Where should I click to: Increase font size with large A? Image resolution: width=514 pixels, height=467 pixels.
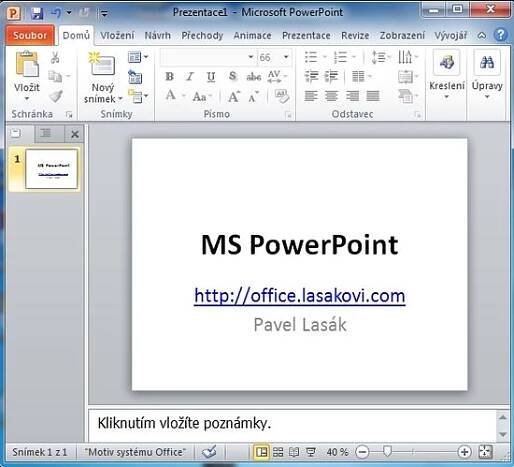point(233,97)
